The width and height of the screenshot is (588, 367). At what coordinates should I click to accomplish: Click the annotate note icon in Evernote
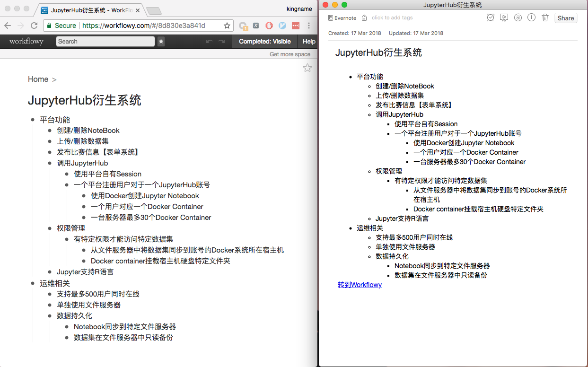[x=518, y=17]
